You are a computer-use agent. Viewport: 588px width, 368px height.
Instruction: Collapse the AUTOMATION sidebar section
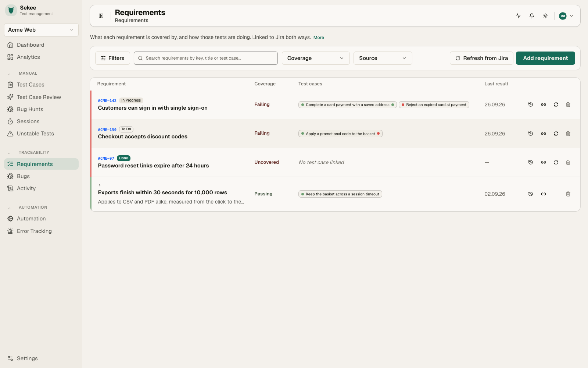tap(9, 208)
